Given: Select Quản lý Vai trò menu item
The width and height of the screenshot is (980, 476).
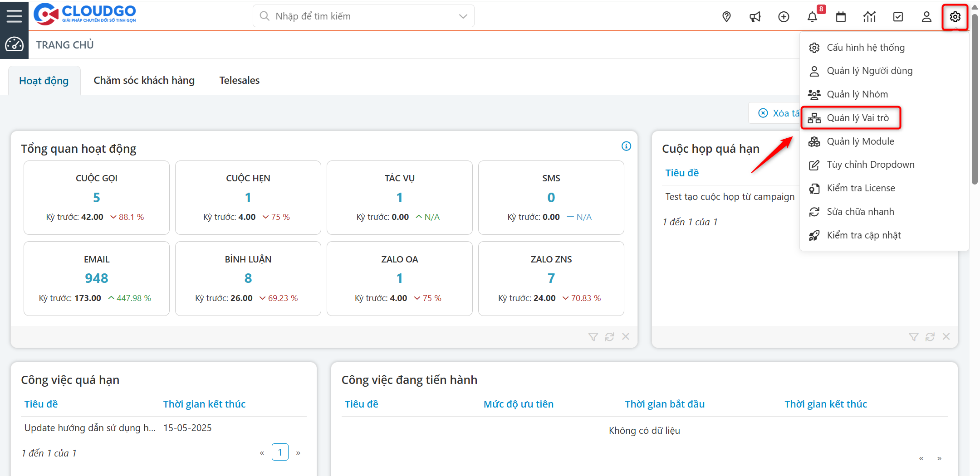Looking at the screenshot, I should click(x=857, y=118).
